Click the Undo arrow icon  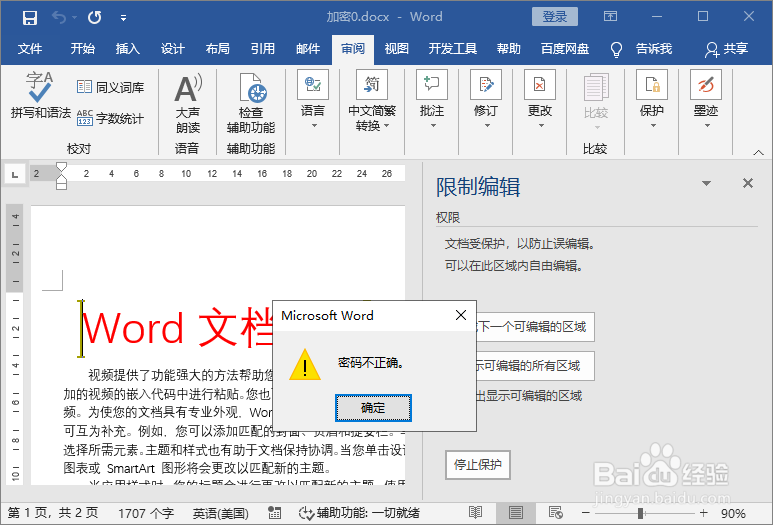(59, 18)
